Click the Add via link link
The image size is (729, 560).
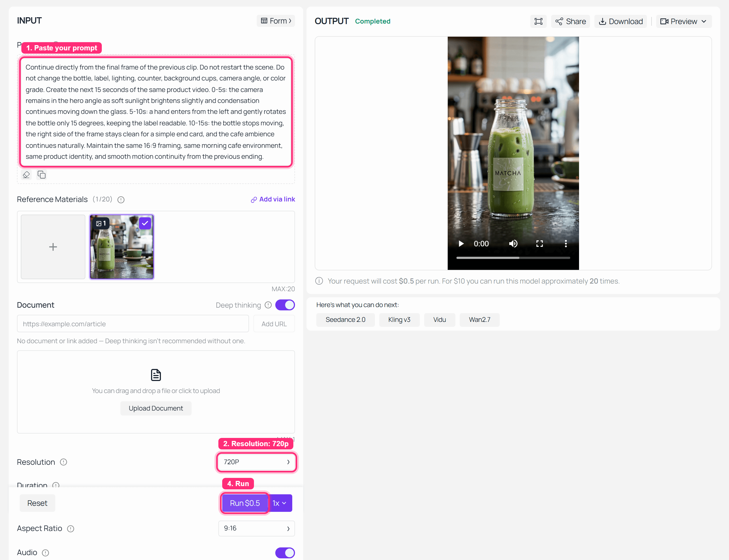click(273, 199)
